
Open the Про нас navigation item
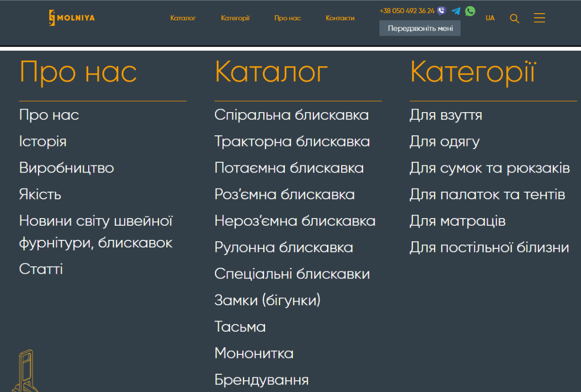(x=287, y=18)
